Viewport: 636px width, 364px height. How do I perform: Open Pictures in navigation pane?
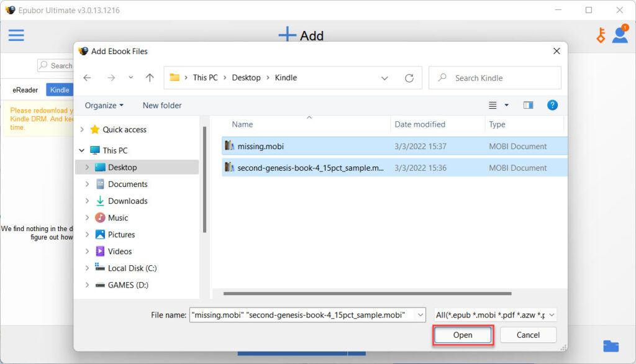click(x=121, y=235)
